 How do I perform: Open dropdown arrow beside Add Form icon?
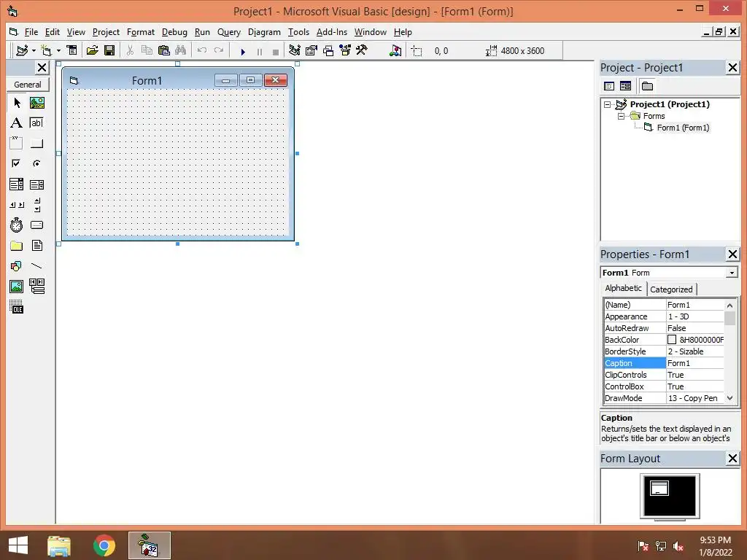58,50
